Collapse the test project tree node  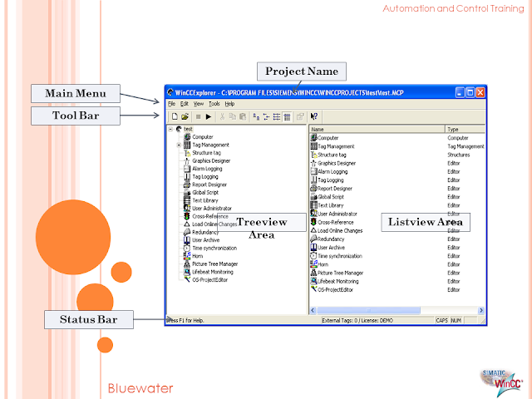tap(171, 129)
